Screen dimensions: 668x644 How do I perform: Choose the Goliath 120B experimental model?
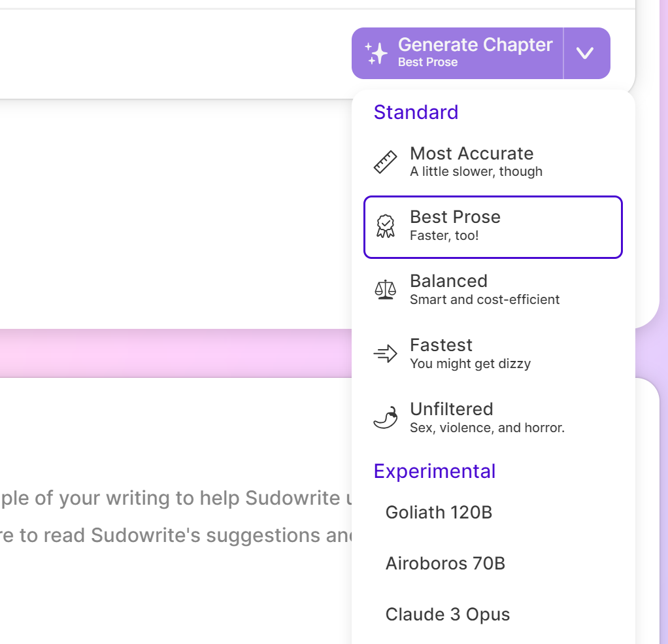pos(493,513)
